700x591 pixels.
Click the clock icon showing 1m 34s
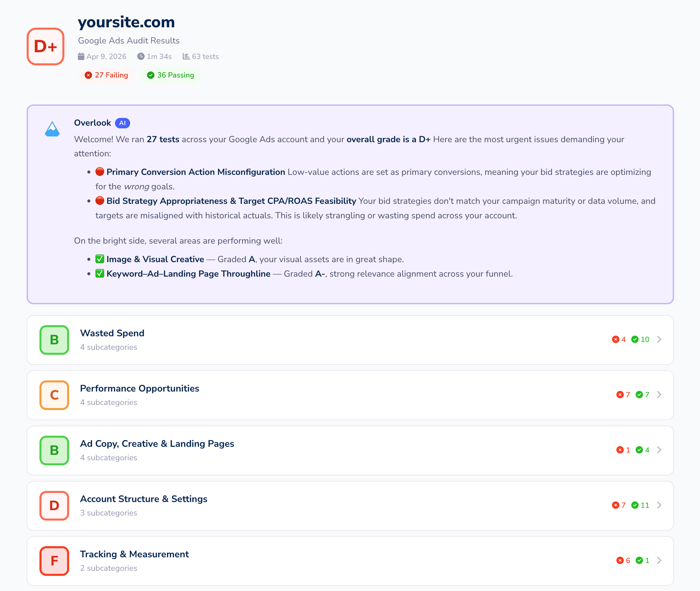[141, 56]
